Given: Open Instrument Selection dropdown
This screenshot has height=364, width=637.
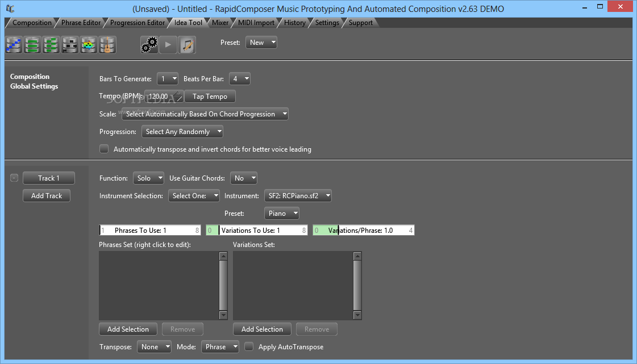Looking at the screenshot, I should pyautogui.click(x=194, y=195).
